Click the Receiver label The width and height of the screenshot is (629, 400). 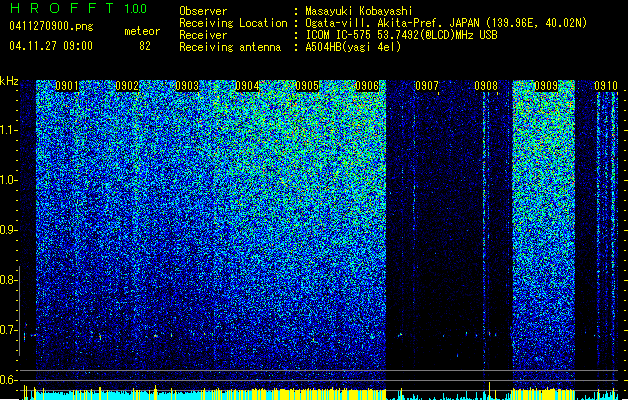point(203,35)
